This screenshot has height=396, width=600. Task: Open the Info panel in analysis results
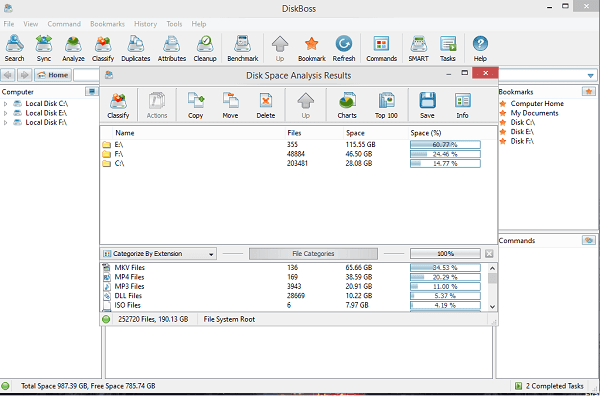(462, 105)
